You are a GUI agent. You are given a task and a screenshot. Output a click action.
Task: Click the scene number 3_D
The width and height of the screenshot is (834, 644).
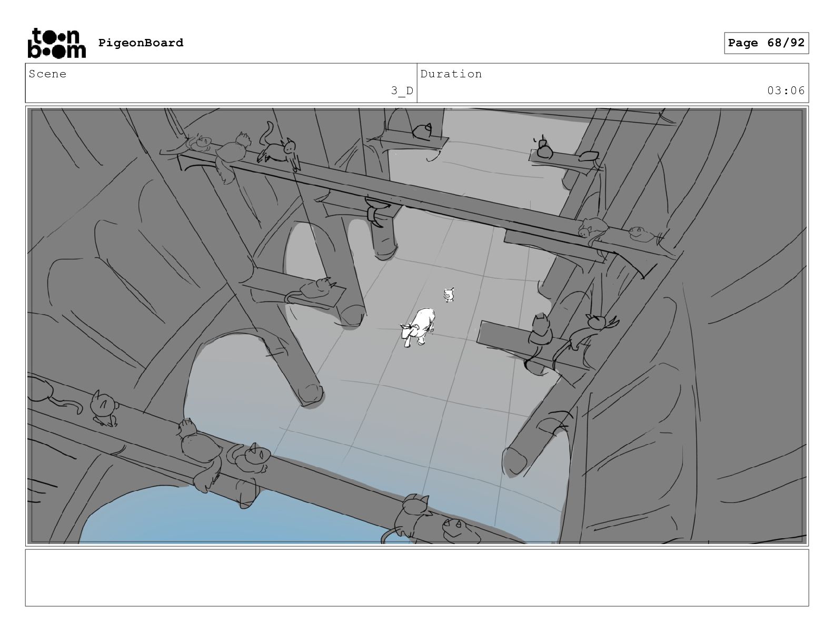402,90
